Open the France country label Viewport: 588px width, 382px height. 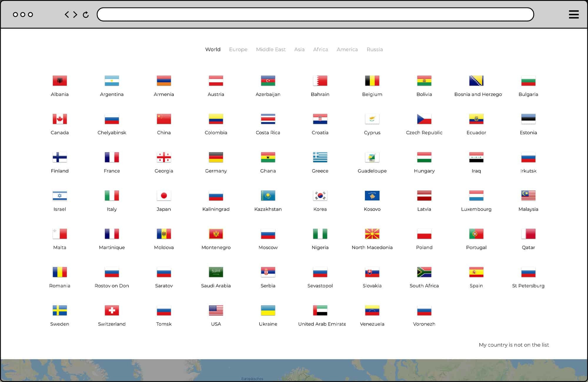(x=112, y=171)
